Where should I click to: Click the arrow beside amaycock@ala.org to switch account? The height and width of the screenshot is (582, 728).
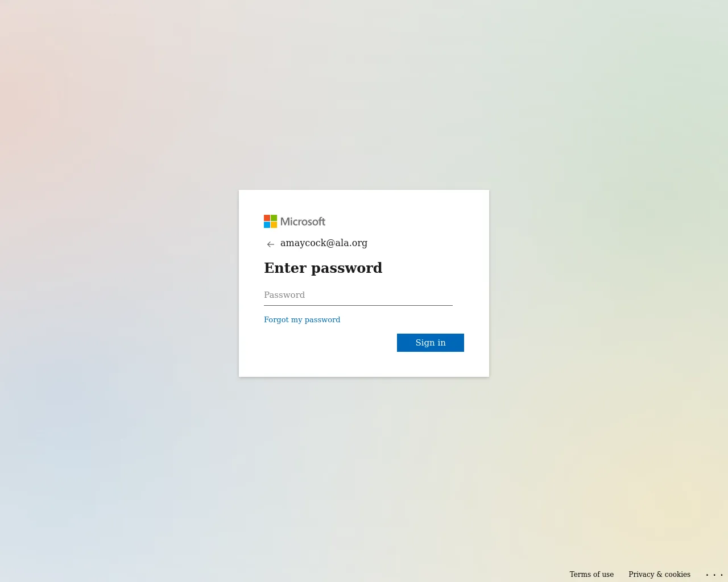tap(271, 244)
